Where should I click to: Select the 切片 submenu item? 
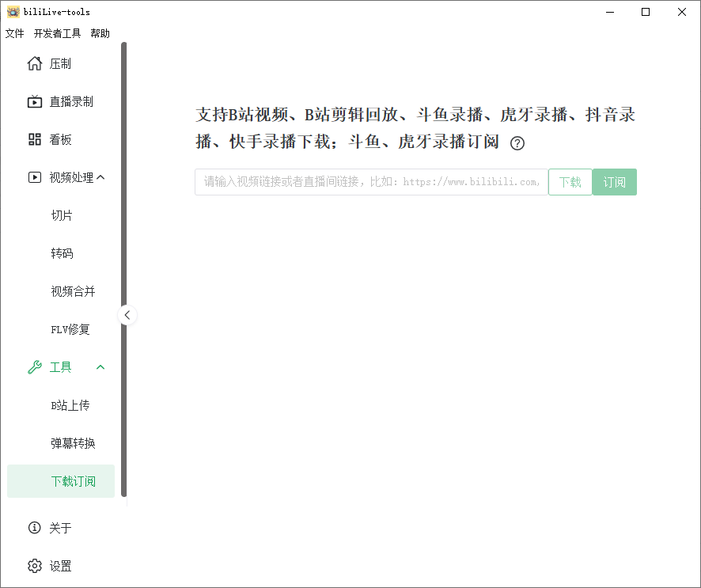click(x=61, y=215)
